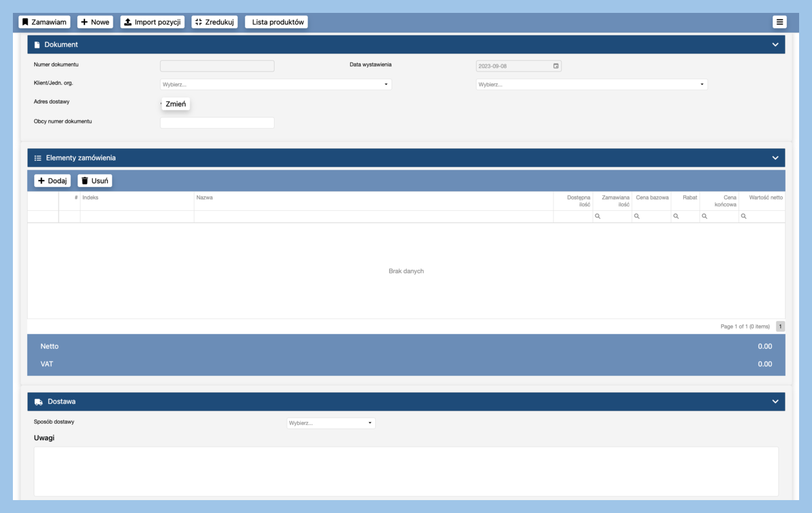Click search icon in Cena końcowa filter
Image resolution: width=812 pixels, height=513 pixels.
(704, 217)
